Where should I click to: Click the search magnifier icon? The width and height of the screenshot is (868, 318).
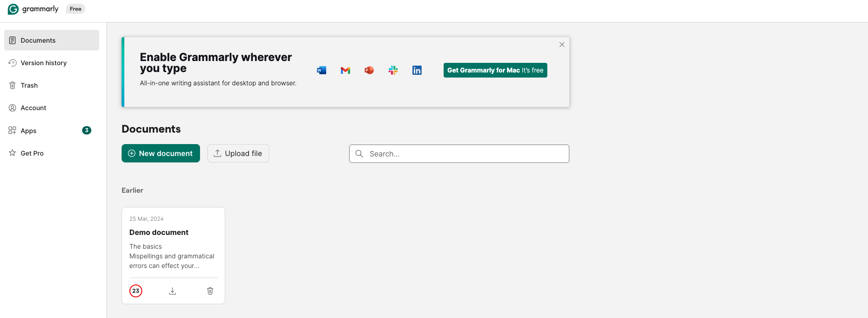pyautogui.click(x=359, y=154)
